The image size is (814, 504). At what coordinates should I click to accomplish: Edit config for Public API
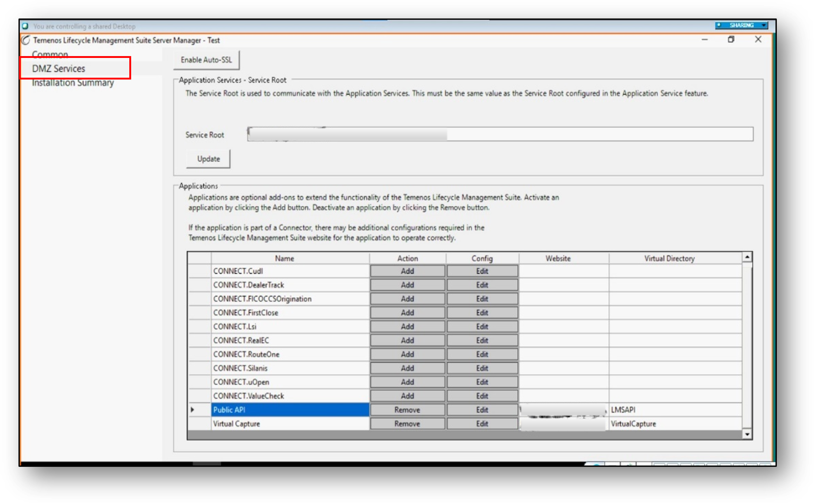482,410
